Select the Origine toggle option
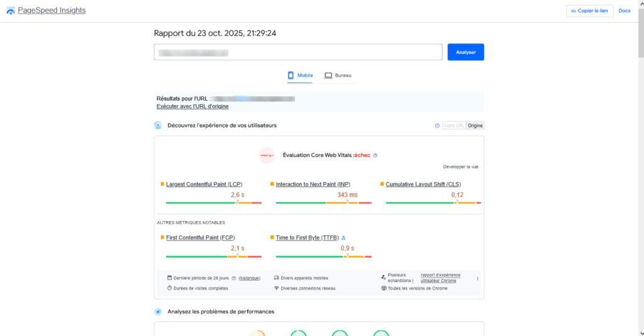This screenshot has height=336, width=644. tap(475, 126)
